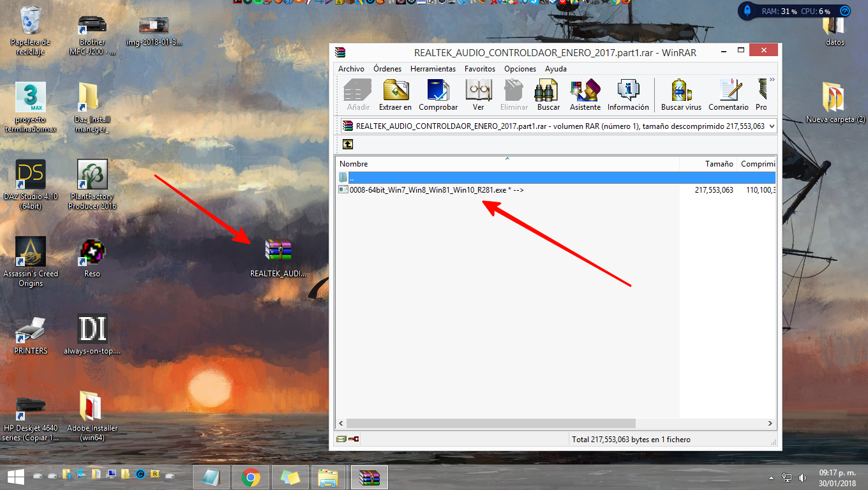Click the Extraer en toolbar button

pyautogui.click(x=395, y=95)
